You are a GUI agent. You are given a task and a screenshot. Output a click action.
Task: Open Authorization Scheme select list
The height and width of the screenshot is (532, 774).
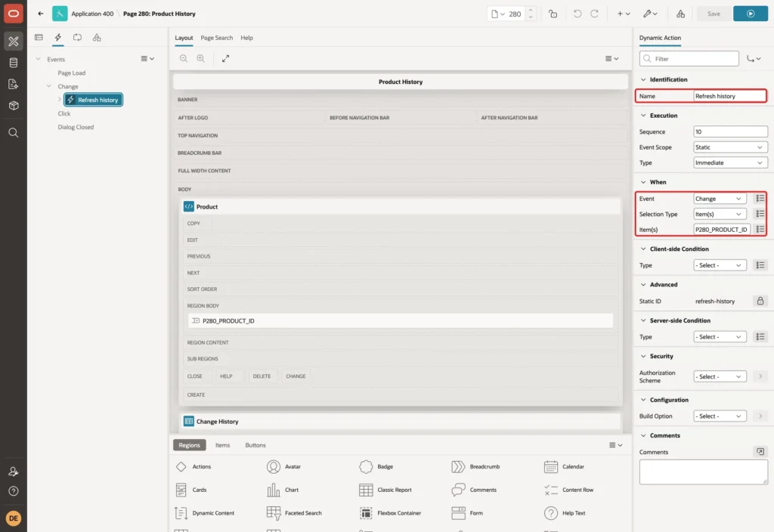pos(720,376)
